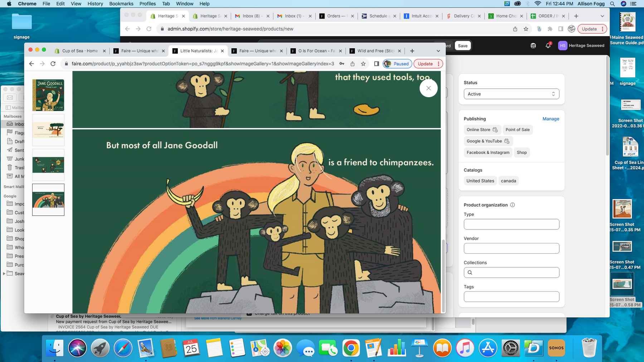Click Manage link in Publishing section
Image resolution: width=644 pixels, height=362 pixels.
click(x=551, y=119)
